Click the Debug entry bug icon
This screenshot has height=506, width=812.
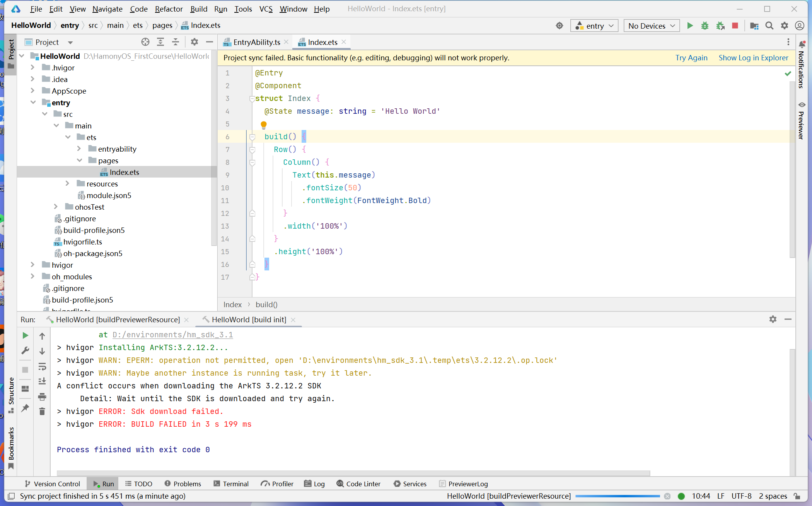pyautogui.click(x=705, y=26)
